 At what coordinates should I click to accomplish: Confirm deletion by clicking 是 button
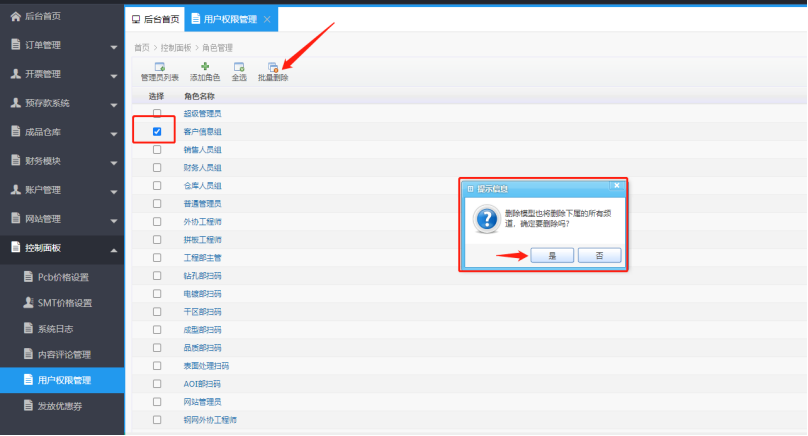pyautogui.click(x=552, y=255)
